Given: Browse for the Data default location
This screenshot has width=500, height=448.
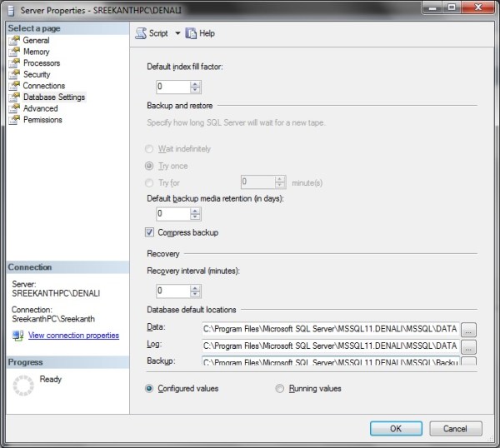Looking at the screenshot, I should (469, 328).
